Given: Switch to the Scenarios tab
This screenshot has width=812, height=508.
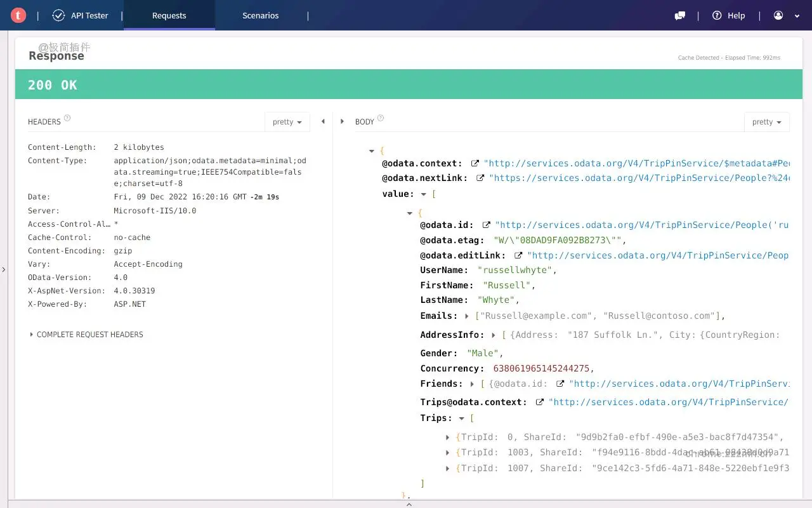Looking at the screenshot, I should pos(261,15).
